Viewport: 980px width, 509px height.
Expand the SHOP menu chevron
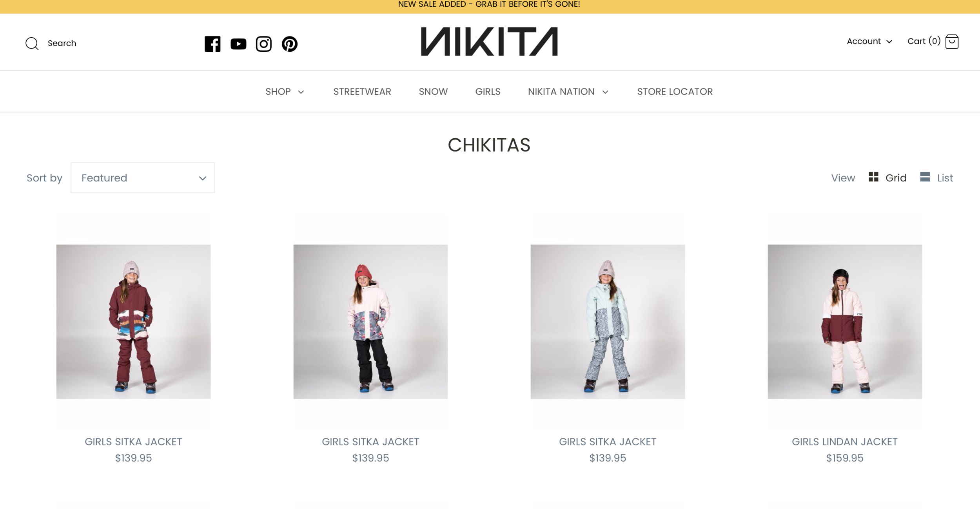[301, 92]
